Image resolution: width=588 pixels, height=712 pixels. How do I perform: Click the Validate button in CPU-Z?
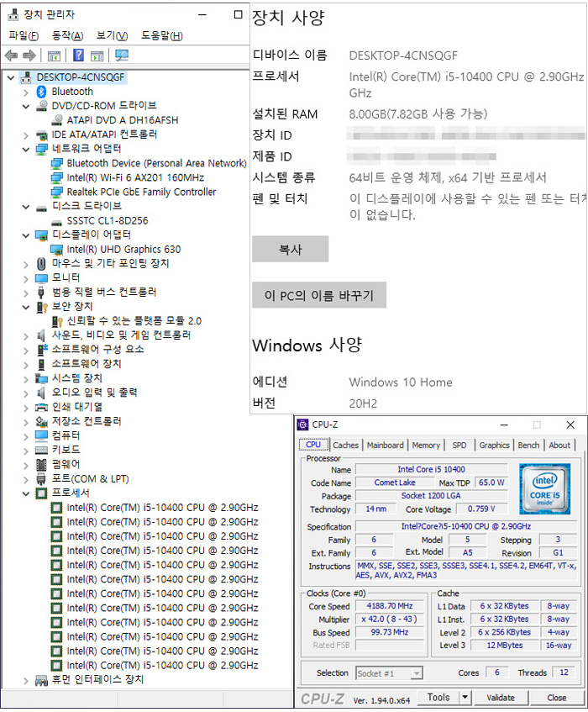501,698
